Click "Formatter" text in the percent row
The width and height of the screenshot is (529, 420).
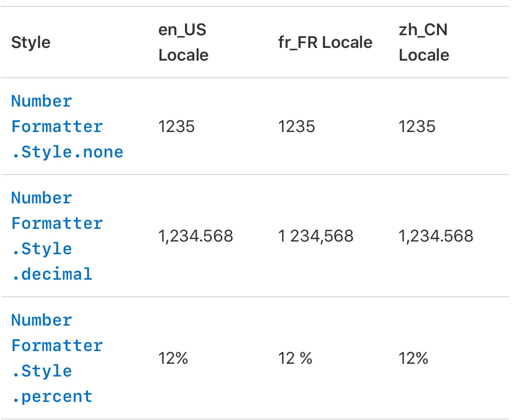(x=57, y=346)
